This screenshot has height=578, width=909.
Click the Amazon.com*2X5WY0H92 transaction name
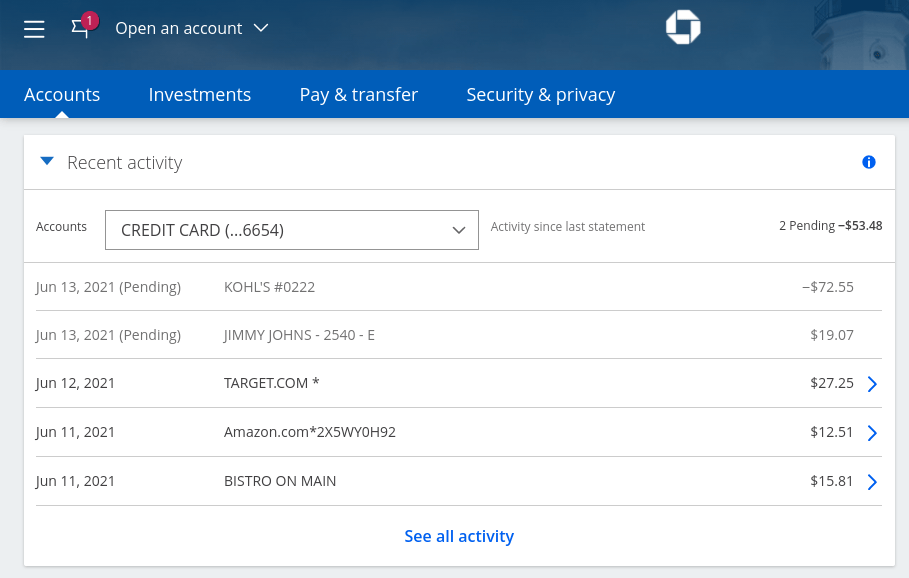[310, 432]
